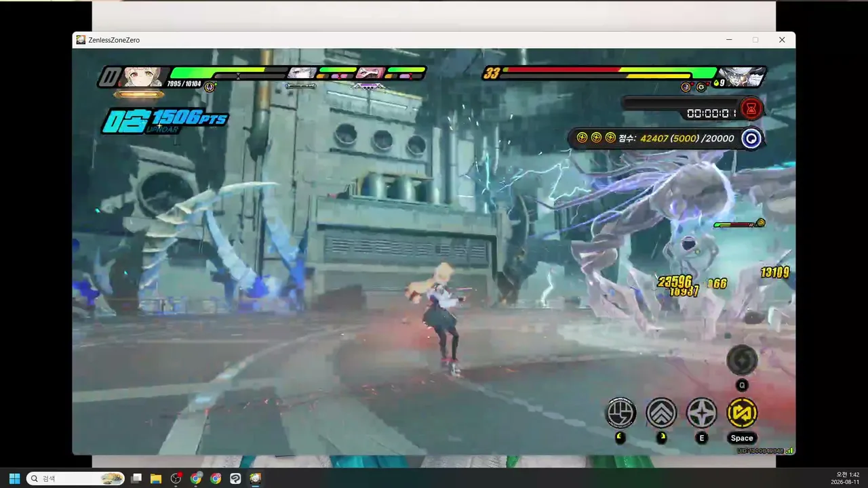Open OBS Studio from the taskbar
This screenshot has width=868, height=488.
point(176,479)
